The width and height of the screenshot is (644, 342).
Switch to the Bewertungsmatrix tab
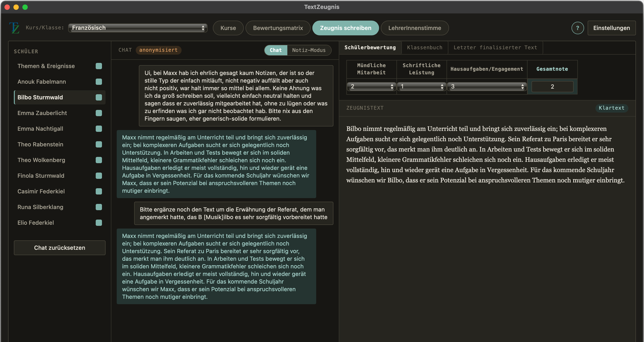point(278,28)
